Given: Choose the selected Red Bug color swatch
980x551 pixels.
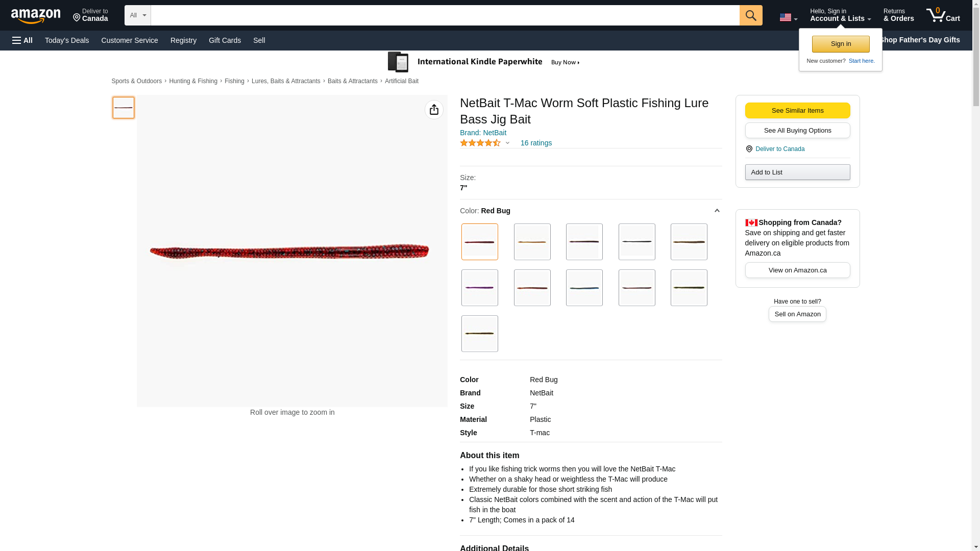Looking at the screenshot, I should 479,242.
